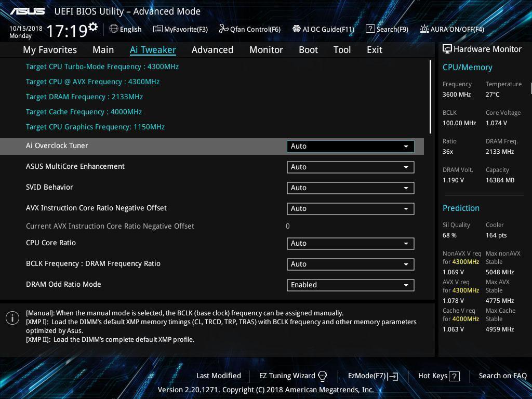Switch to My Favorites tab
The image size is (532, 399).
[50, 50]
